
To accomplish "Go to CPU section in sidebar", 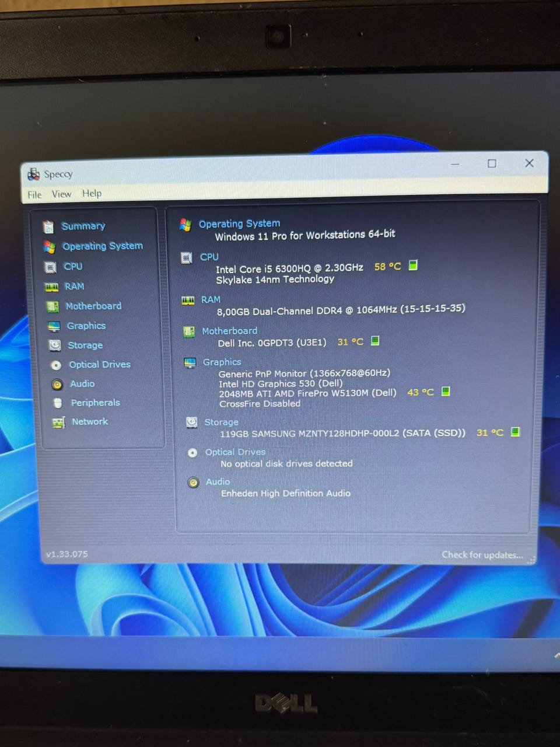I will [73, 266].
